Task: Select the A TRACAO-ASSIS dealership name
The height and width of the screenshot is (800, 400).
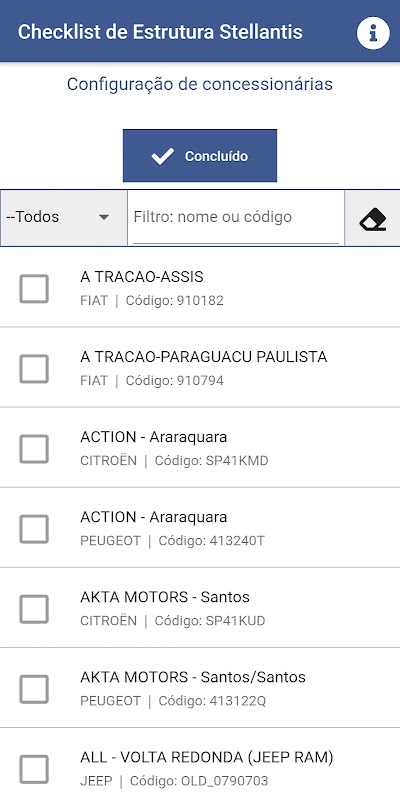Action: (142, 277)
